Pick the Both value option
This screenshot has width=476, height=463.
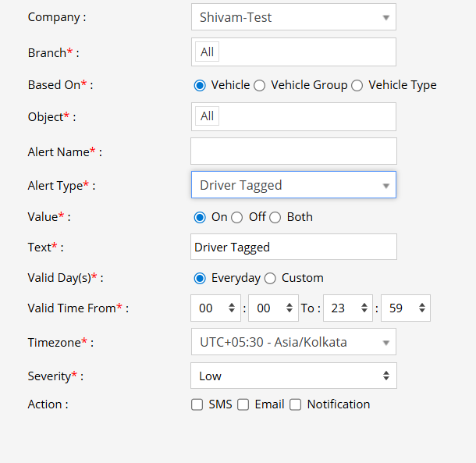(x=275, y=217)
